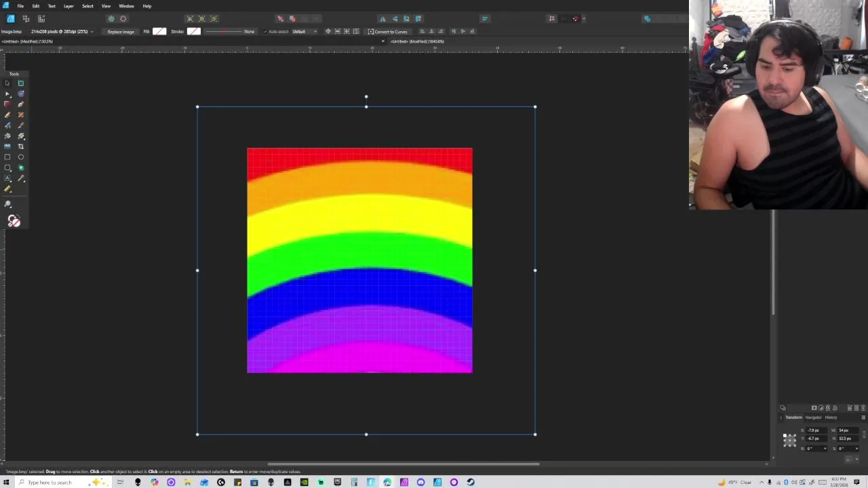Viewport: 868px width, 488px height.
Task: Open the Edit menu
Action: [x=36, y=6]
